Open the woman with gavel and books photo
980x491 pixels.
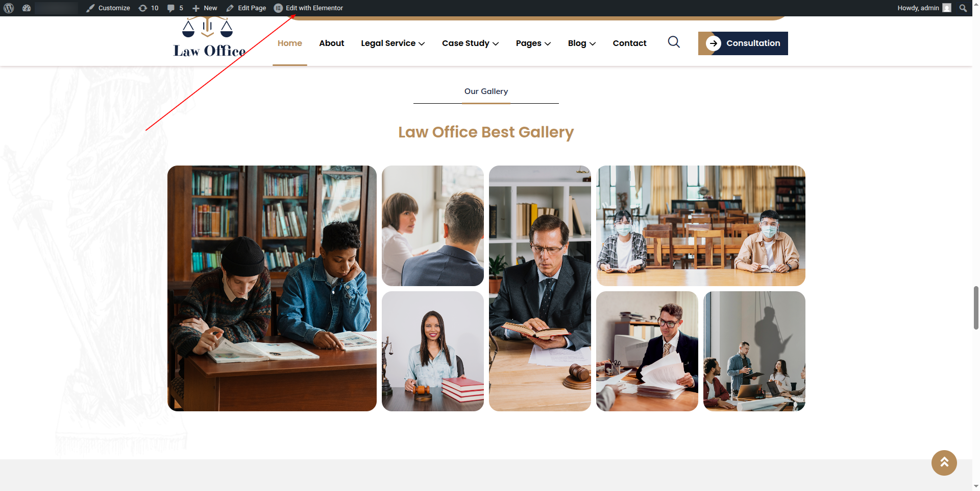coord(433,351)
